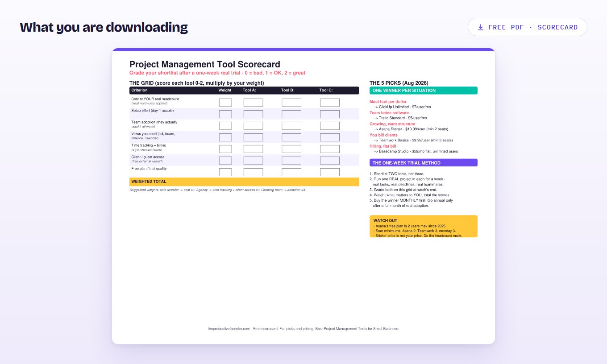Click the Tool B box for Team adoption
607x364 pixels.
tap(291, 126)
